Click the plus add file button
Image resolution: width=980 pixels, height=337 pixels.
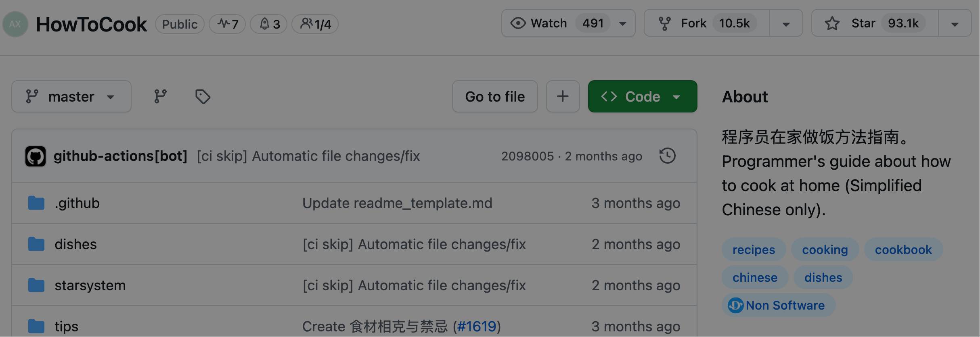coord(563,96)
